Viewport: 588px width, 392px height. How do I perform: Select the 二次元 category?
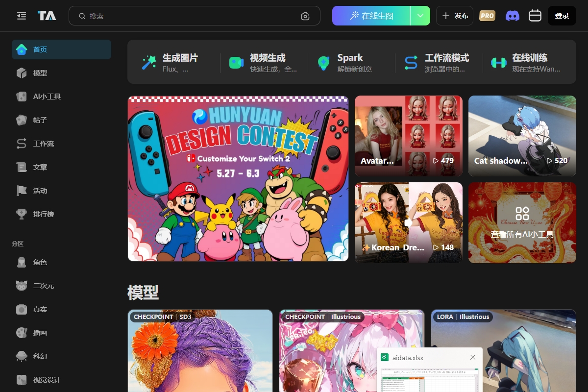pyautogui.click(x=43, y=286)
